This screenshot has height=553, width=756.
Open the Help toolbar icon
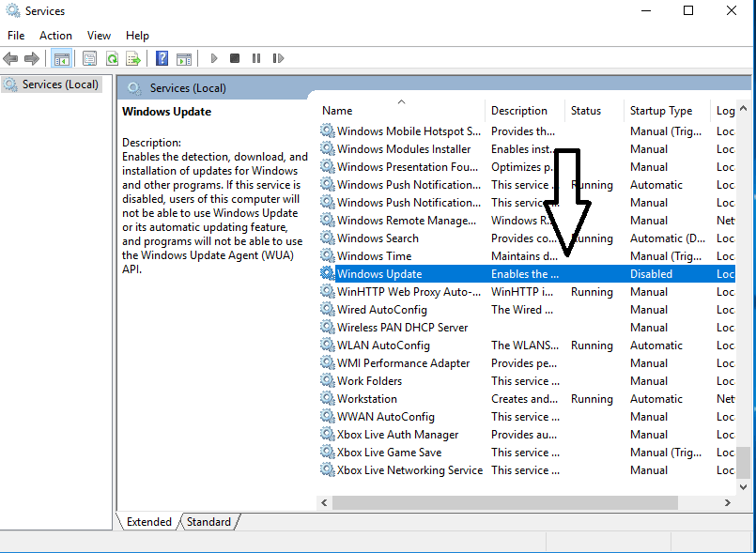(162, 59)
